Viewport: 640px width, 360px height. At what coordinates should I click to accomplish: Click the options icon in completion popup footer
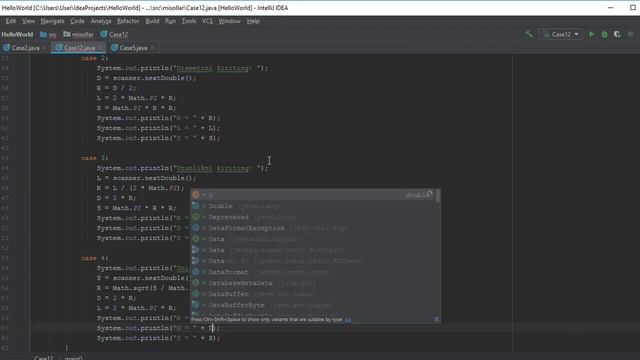(x=436, y=320)
